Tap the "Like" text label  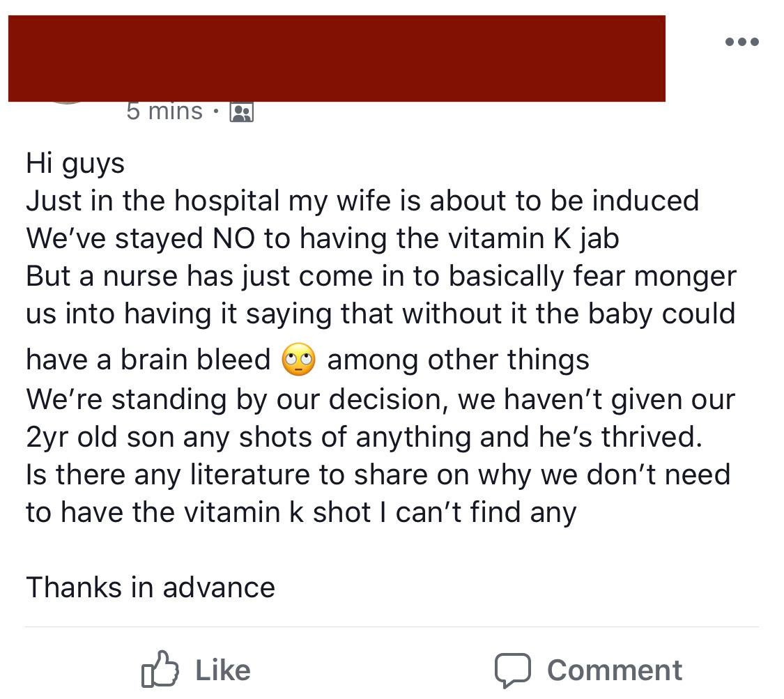point(223,670)
